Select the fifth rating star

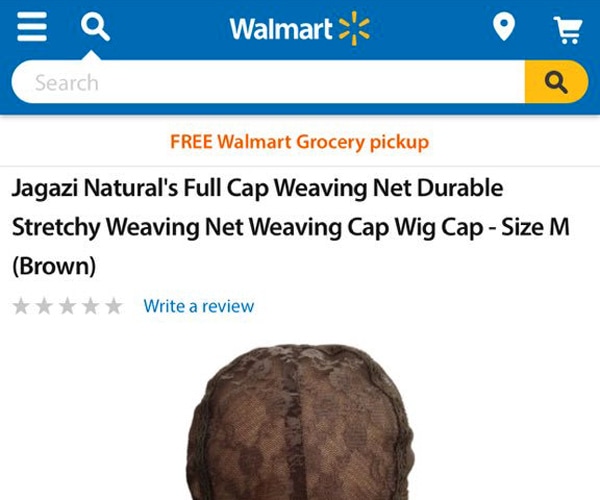114,306
